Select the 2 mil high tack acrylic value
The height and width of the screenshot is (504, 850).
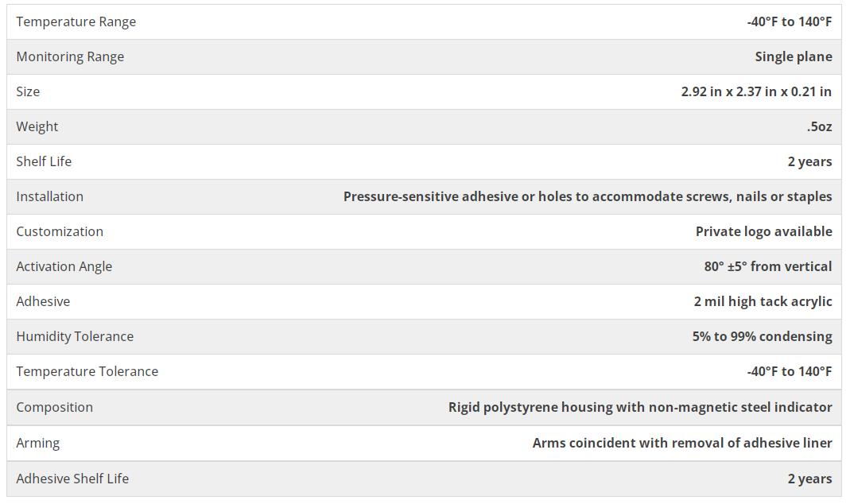(763, 301)
